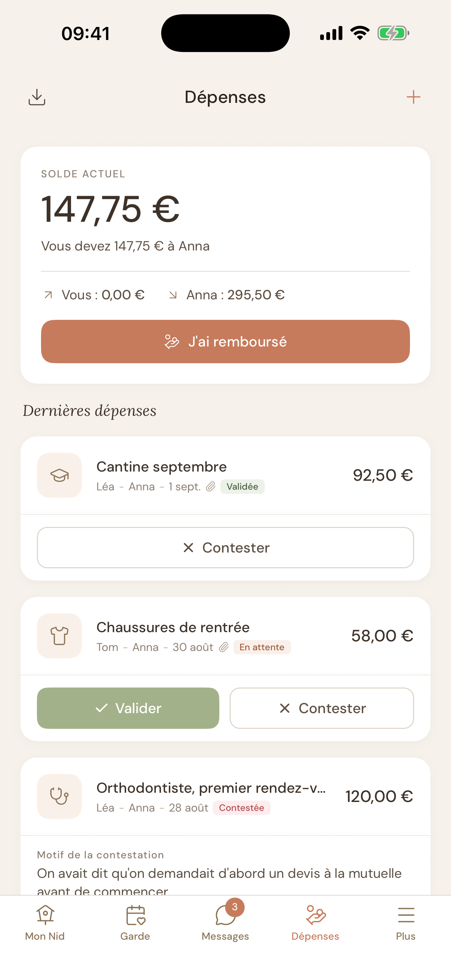
Task: Tap the clothing icon for Chaussures de rentrée
Action: click(x=59, y=636)
